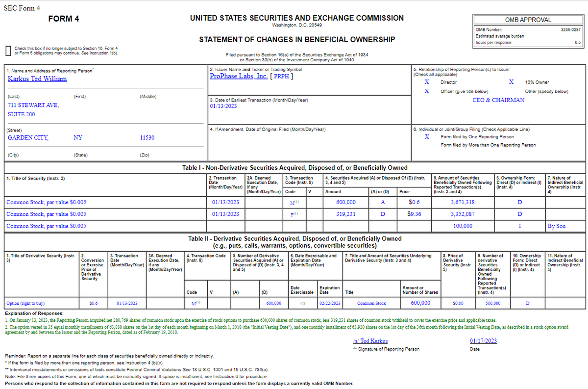
Task: Open the Karkus Ted William reporting person link
Action: [37, 78]
